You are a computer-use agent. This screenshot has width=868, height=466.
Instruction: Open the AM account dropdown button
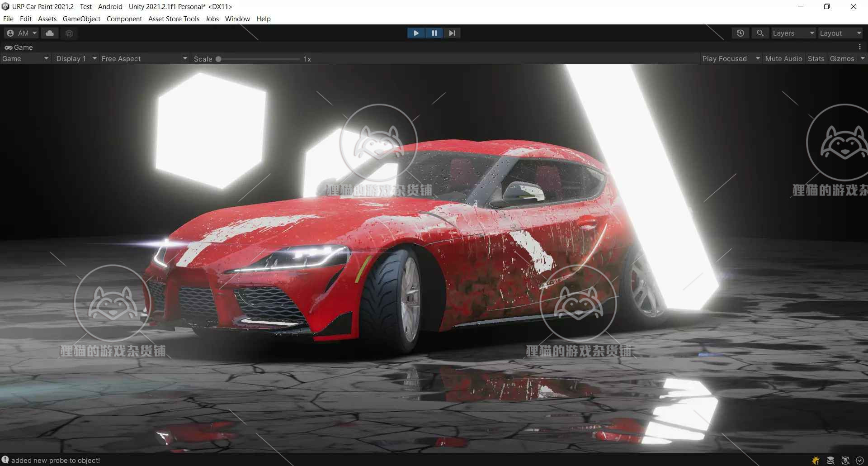click(x=21, y=33)
